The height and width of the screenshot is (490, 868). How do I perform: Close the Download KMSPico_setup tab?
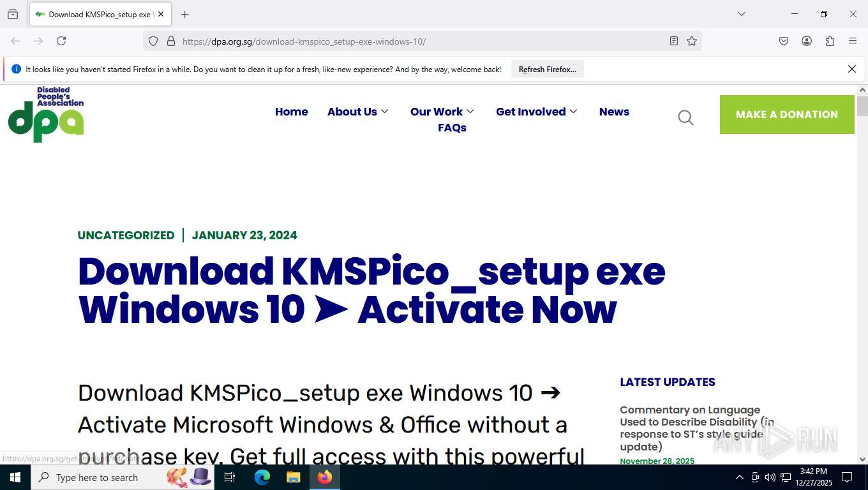tap(161, 14)
